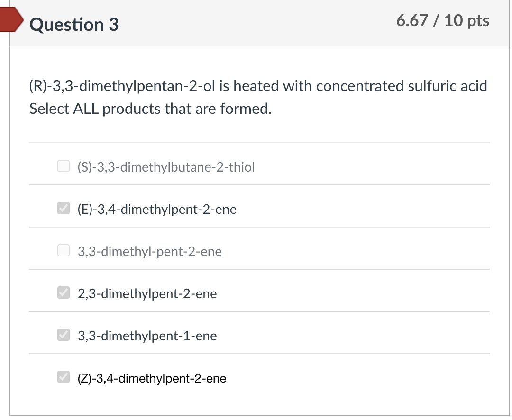
Task: Uncheck the 3,3-dimethylpent-1-ene answer
Action: [x=63, y=335]
